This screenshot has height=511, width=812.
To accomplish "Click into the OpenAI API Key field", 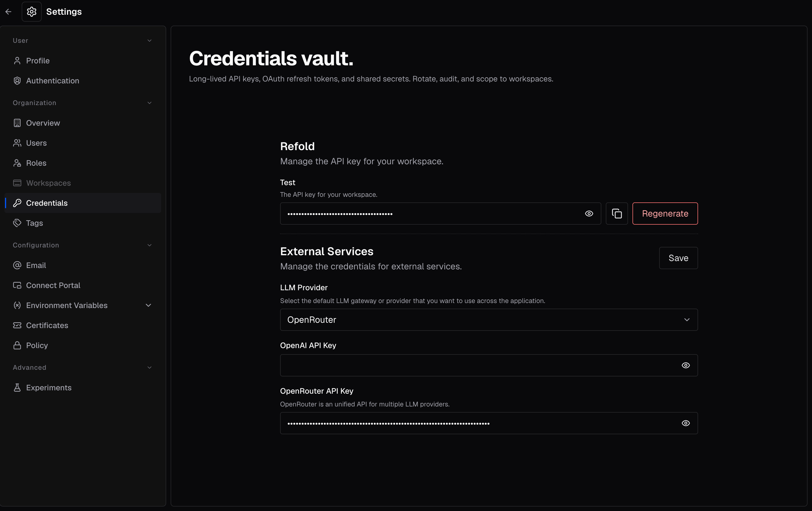I will tap(489, 365).
